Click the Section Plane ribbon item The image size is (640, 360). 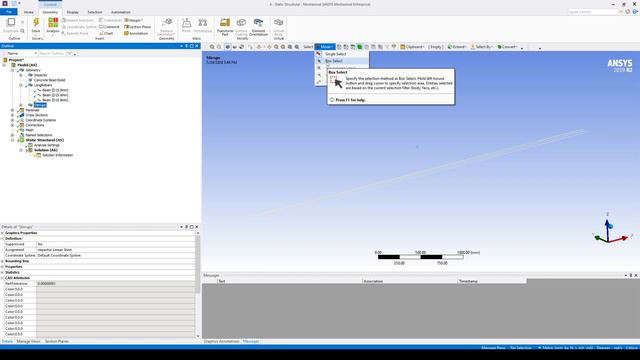[x=138, y=27]
